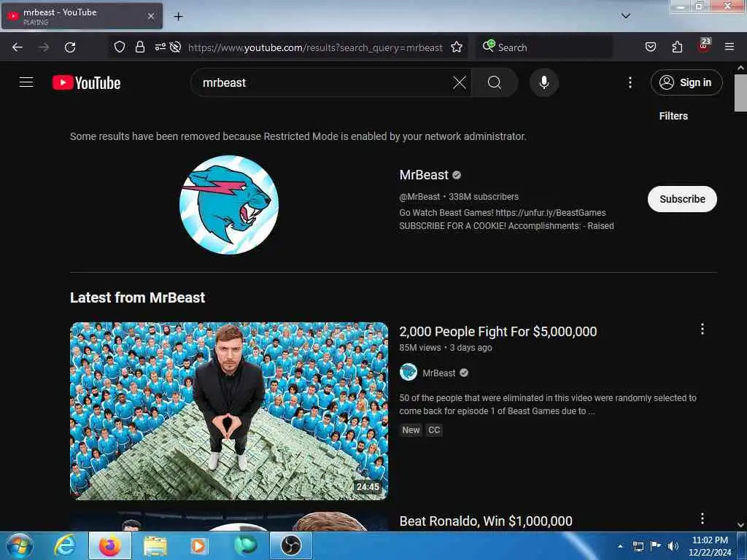Click the YouTube search magnifier button

[x=494, y=82]
